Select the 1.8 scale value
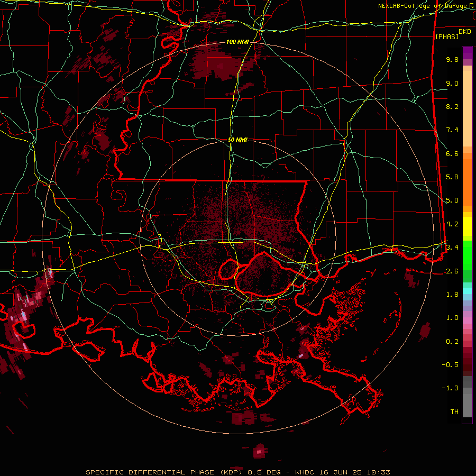 (452, 295)
